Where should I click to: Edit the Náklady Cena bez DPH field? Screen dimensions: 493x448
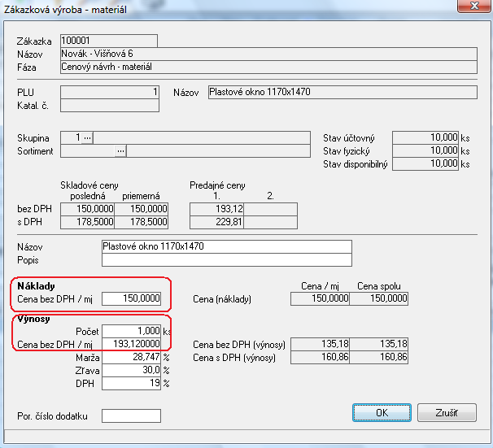[132, 298]
